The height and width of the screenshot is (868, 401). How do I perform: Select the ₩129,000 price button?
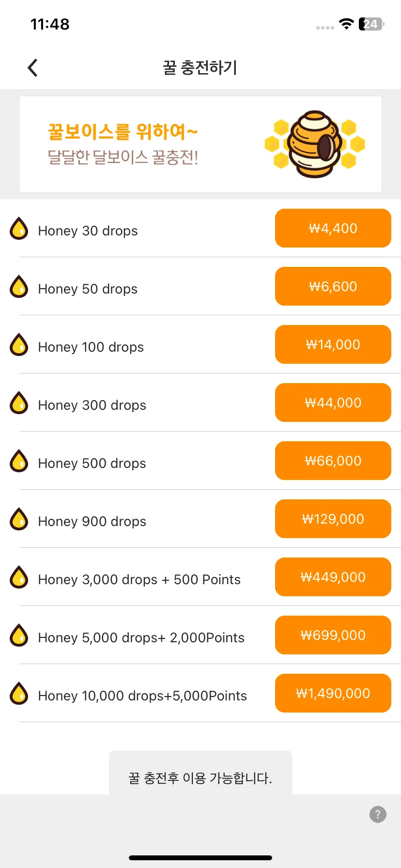(333, 519)
